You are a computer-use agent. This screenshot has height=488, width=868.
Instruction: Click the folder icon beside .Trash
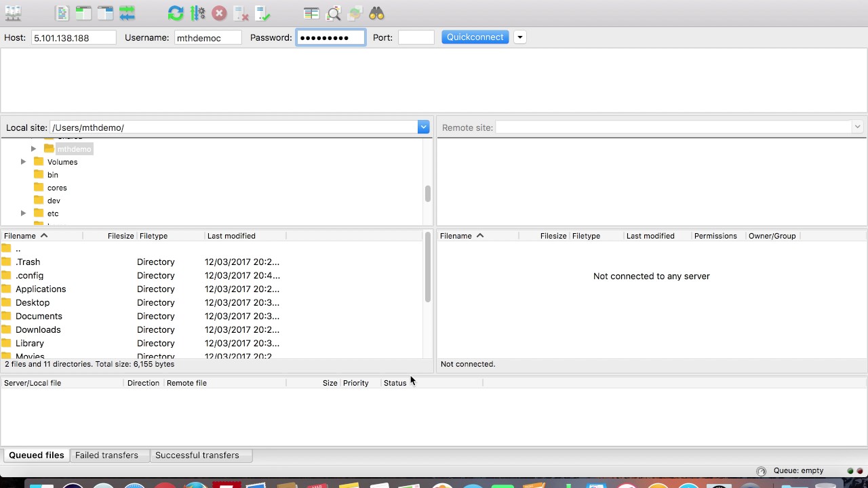click(x=6, y=262)
